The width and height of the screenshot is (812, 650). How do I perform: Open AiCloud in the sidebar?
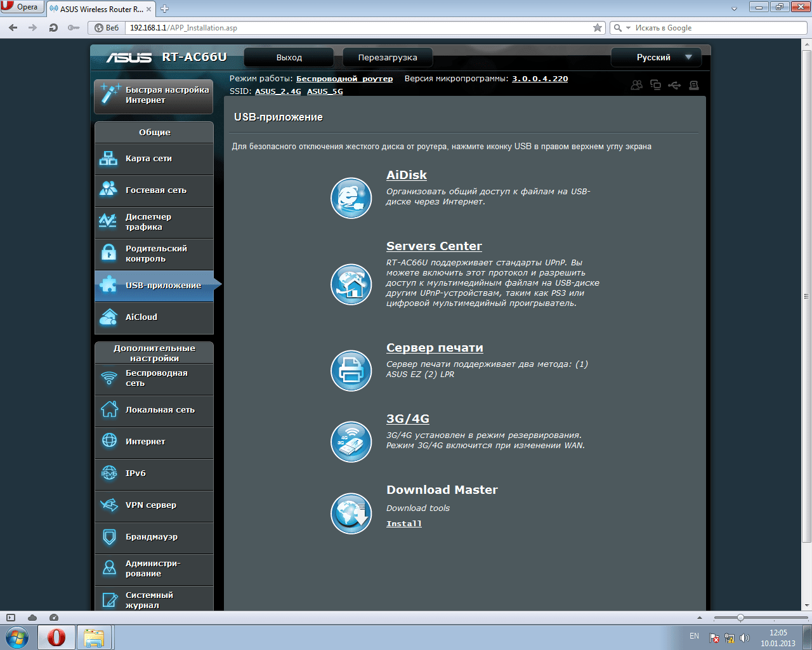pos(154,317)
